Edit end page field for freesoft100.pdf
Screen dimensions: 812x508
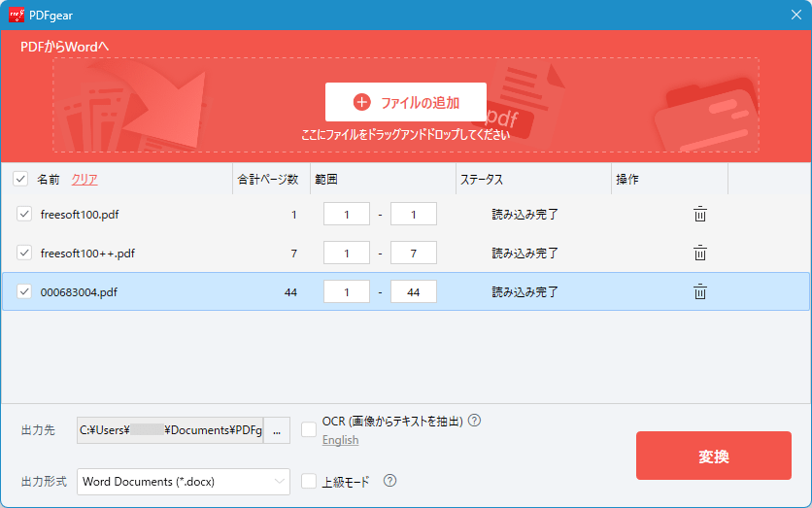tap(413, 214)
